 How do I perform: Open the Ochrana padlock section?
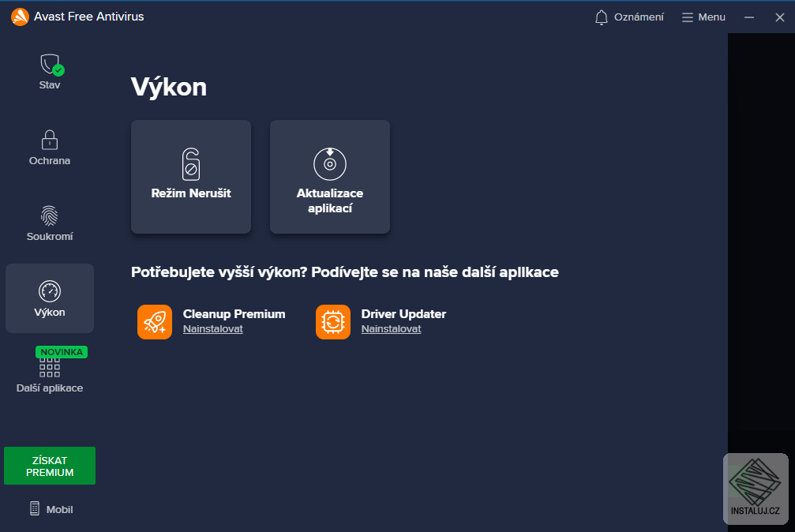click(x=50, y=148)
